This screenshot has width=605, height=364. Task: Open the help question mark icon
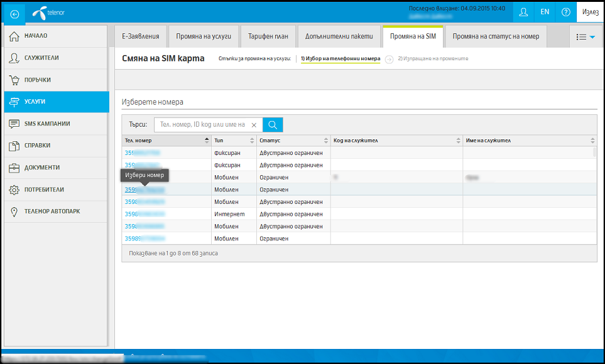[565, 13]
